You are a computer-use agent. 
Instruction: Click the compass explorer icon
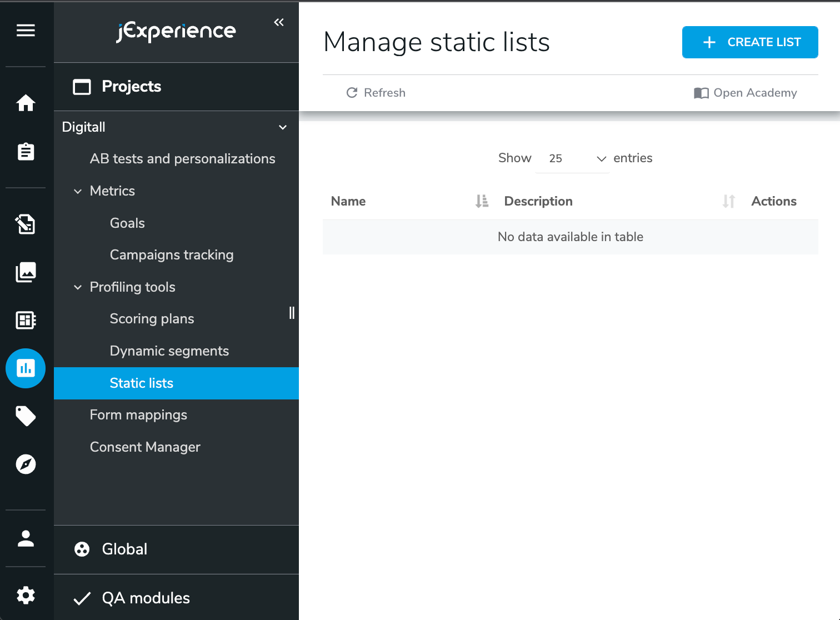pos(26,464)
